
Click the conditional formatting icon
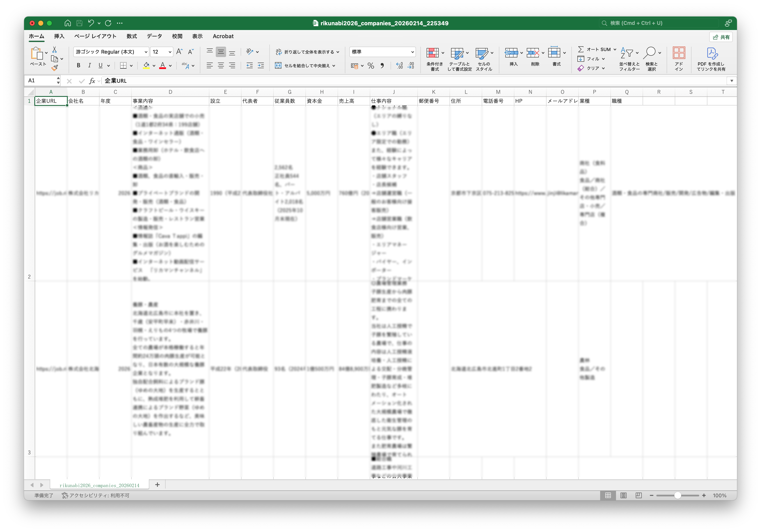click(433, 53)
